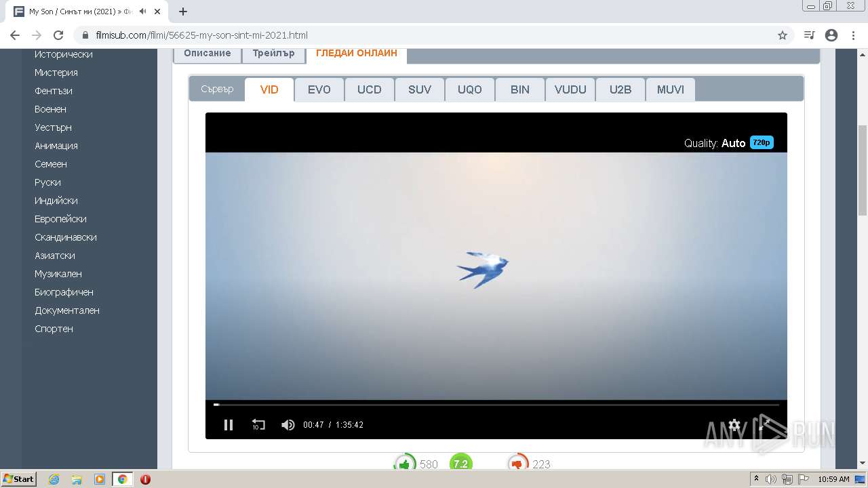Image resolution: width=868 pixels, height=488 pixels.
Task: Pause the video playback
Action: click(229, 425)
